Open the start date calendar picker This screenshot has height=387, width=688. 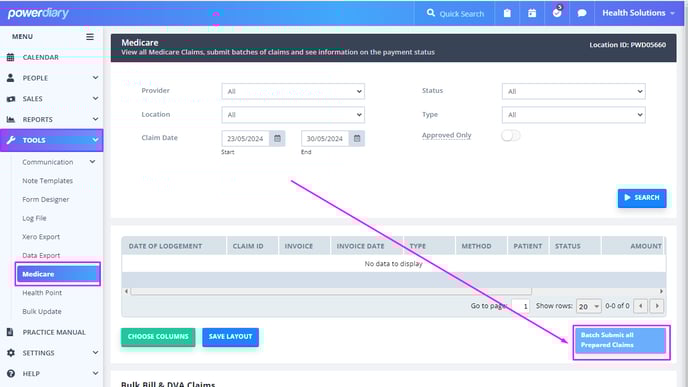pos(277,139)
